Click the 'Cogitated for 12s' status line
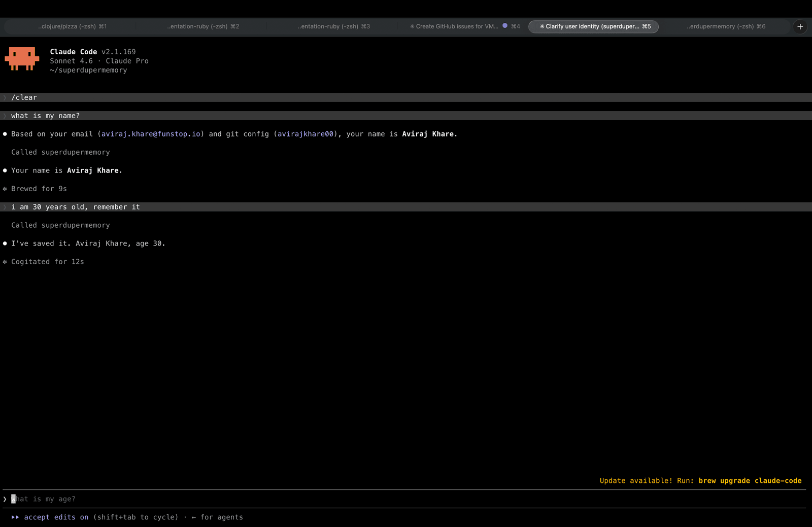Image resolution: width=812 pixels, height=527 pixels. point(48,262)
